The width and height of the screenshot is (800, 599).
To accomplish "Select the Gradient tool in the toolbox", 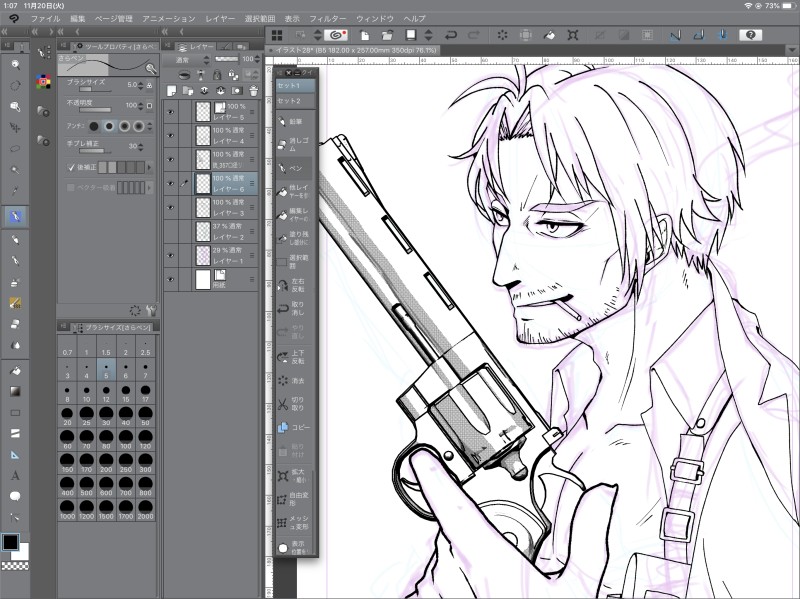I will tap(15, 391).
